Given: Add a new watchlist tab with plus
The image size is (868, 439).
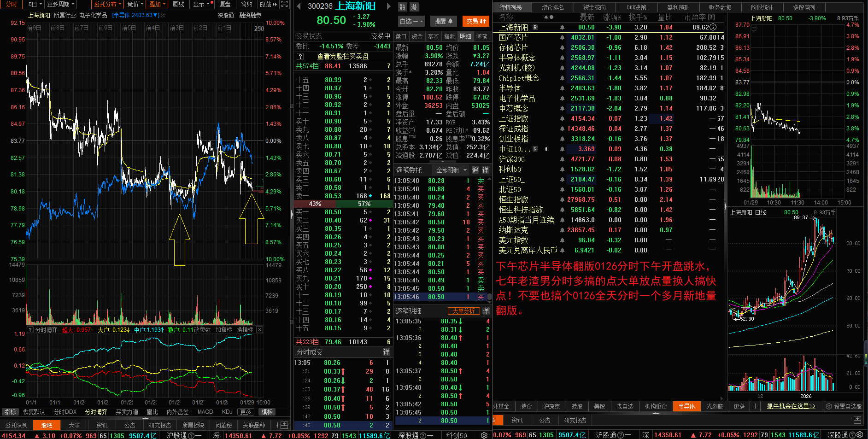Looking at the screenshot, I should 755,406.
